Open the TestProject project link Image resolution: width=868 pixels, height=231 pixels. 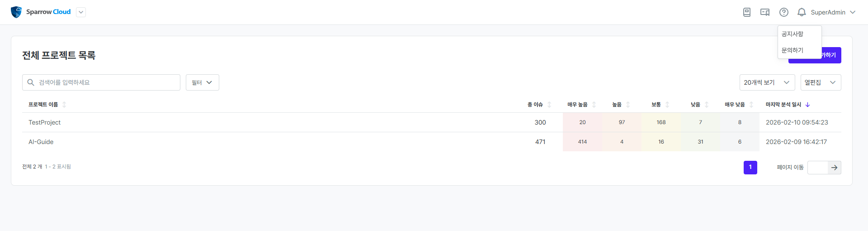point(44,122)
